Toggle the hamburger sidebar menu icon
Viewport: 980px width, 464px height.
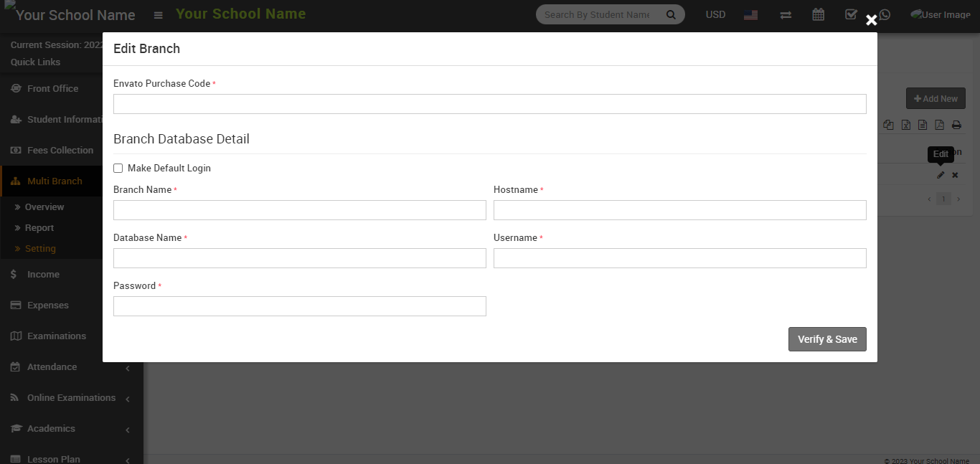[x=159, y=15]
